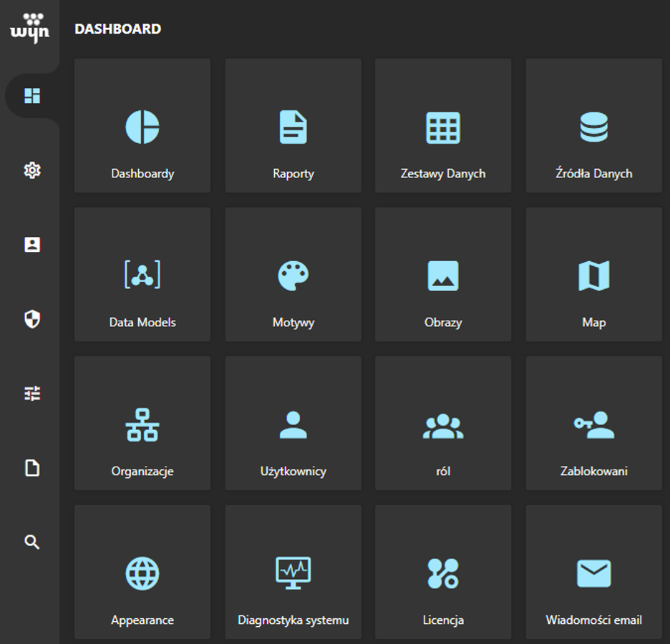Screen dimensions: 670x644
Task: Click the Obrazy image icon
Action: (443, 275)
